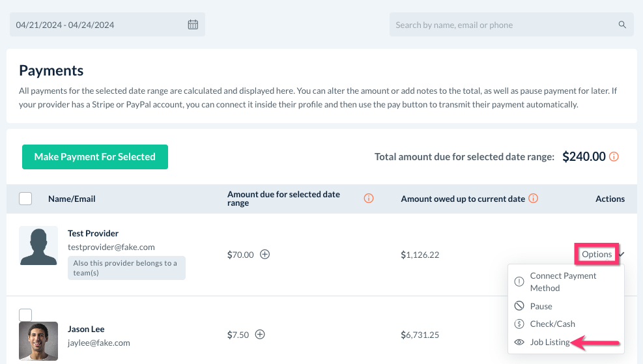The image size is (643, 364).
Task: Click info icon for amount owed column
Action: [x=533, y=199]
